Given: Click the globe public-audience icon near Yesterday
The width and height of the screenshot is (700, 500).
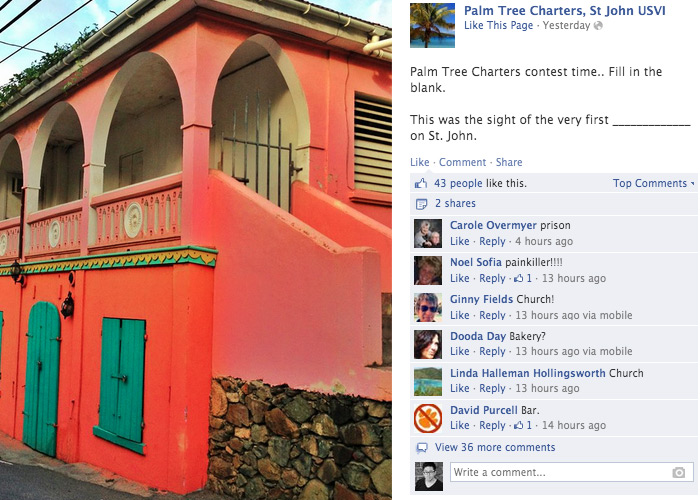Looking at the screenshot, I should (598, 25).
